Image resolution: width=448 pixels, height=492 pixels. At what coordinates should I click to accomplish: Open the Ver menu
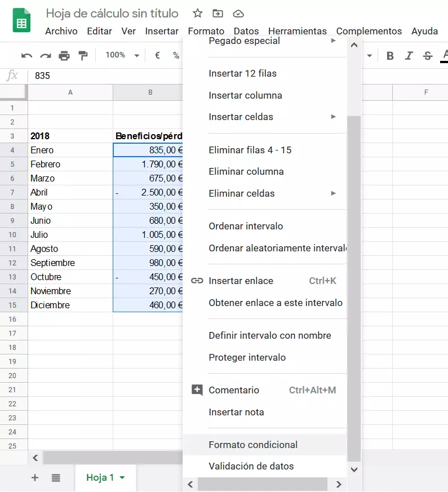(x=128, y=31)
